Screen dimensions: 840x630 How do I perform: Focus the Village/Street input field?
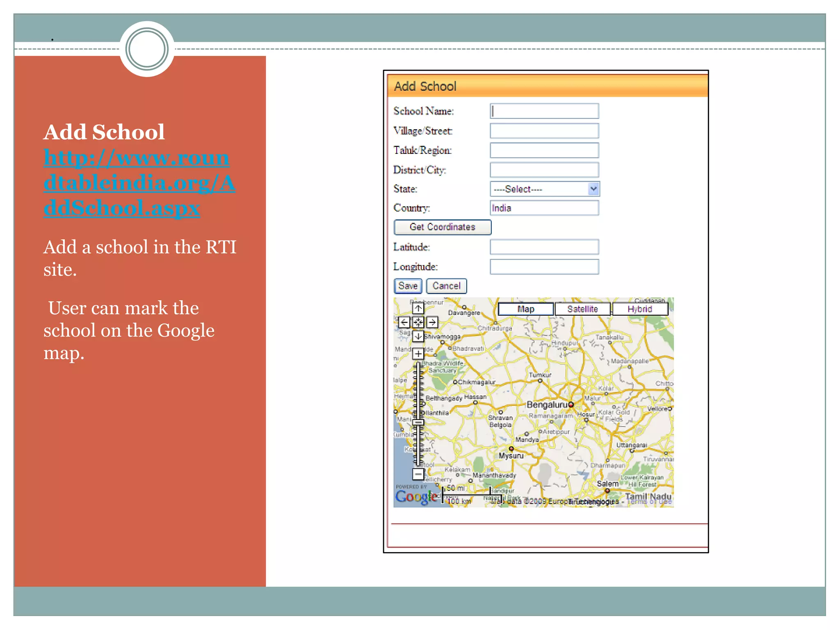point(544,131)
